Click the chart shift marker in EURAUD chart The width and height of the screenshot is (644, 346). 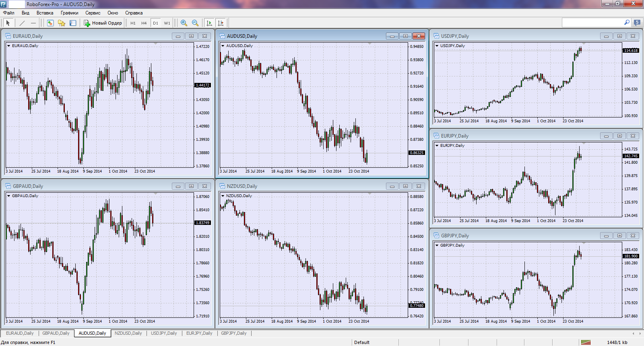pos(156,43)
